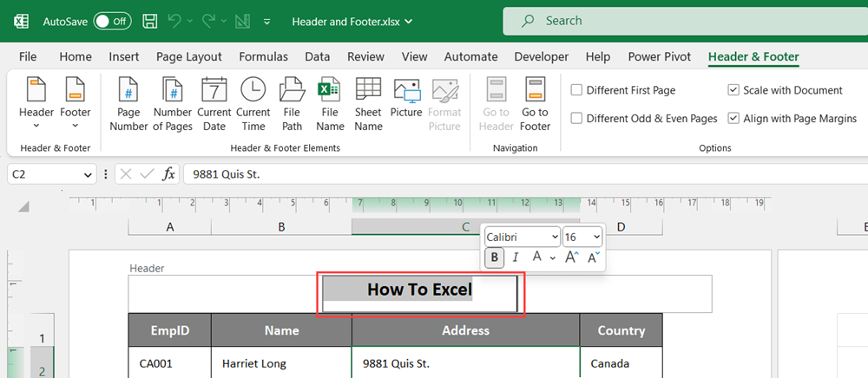Open Insert Function fx button
868x378 pixels.
pyautogui.click(x=168, y=174)
